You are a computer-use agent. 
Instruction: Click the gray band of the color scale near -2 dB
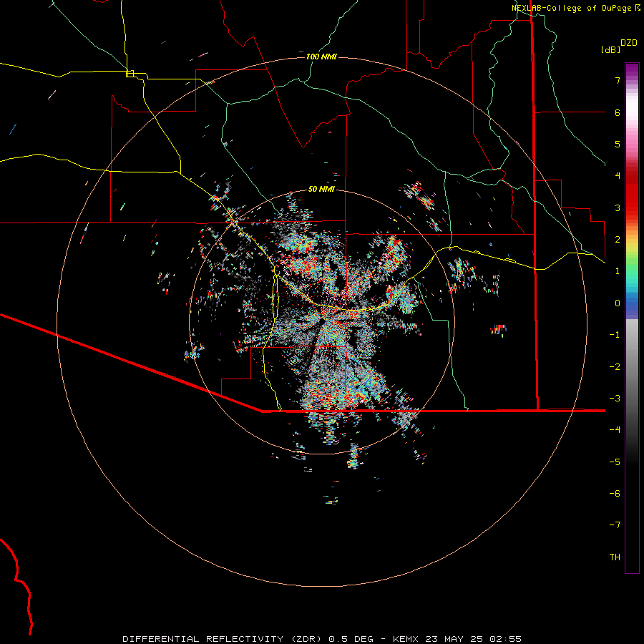pos(632,367)
